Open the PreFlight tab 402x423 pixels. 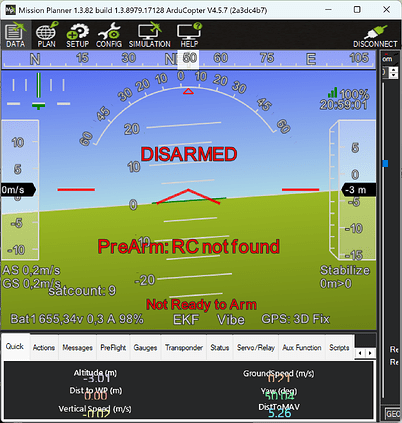click(113, 348)
